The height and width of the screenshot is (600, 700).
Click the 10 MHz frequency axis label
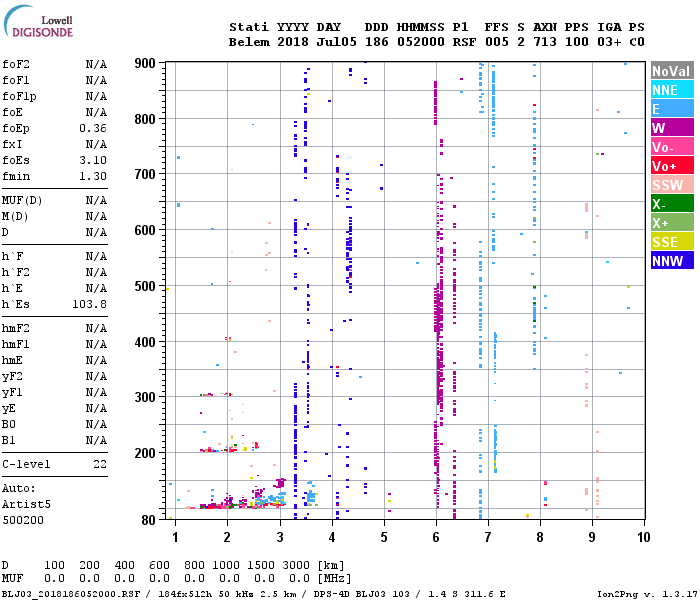[643, 537]
